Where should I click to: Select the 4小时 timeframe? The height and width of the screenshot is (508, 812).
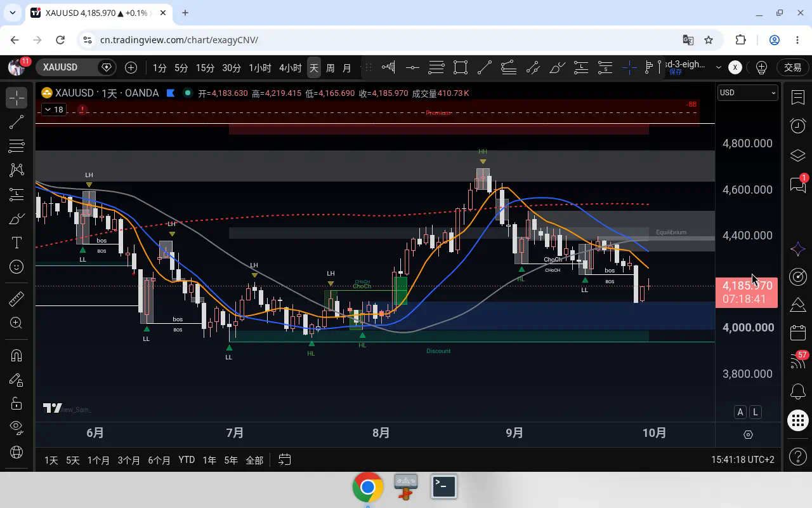click(291, 67)
